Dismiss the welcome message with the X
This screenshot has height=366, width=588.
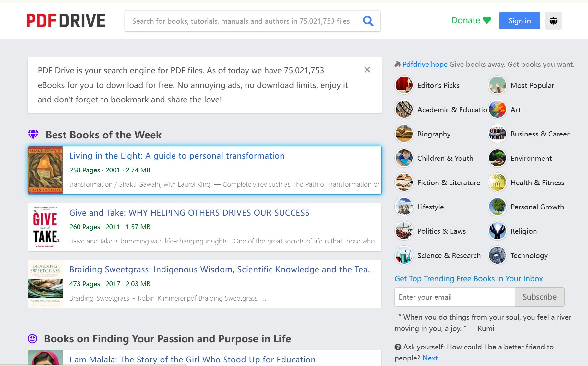tap(367, 70)
